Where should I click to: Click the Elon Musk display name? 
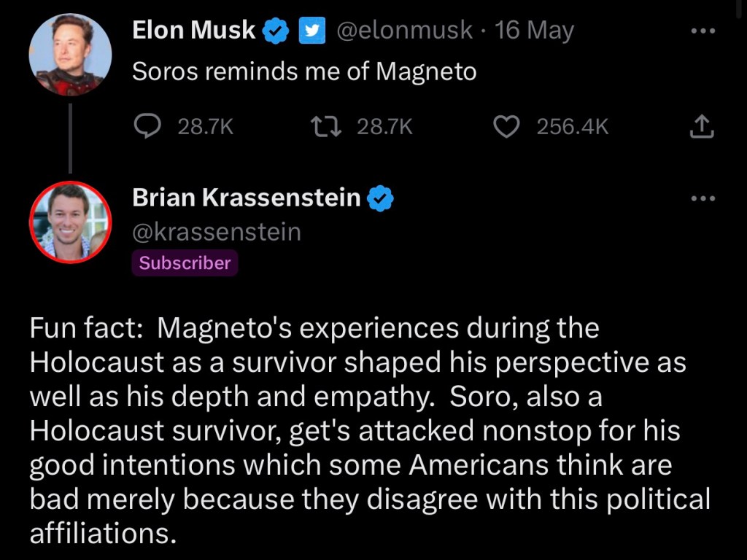(x=194, y=31)
